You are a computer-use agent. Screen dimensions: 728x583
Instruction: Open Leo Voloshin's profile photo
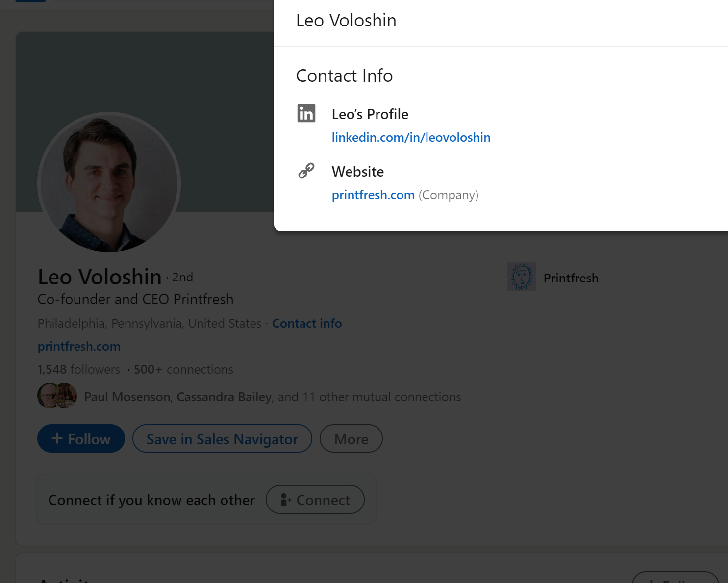pos(109,182)
